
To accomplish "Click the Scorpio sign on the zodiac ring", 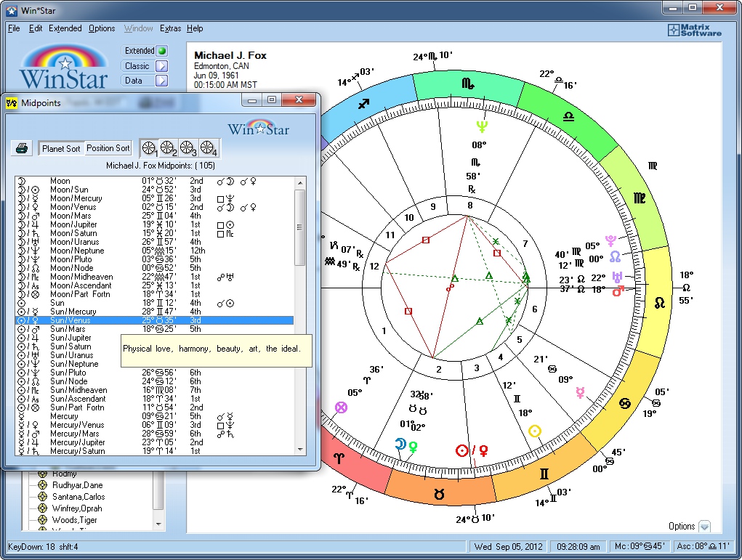I will click(x=467, y=84).
